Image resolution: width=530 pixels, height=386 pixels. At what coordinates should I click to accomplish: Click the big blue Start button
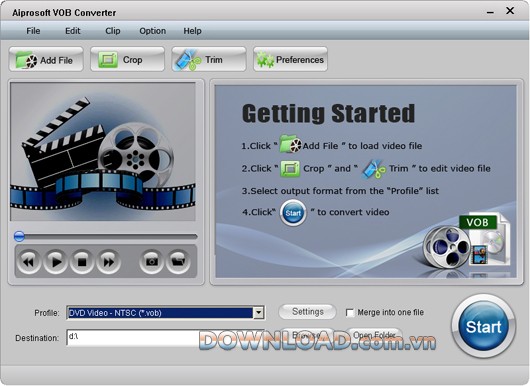[x=483, y=326]
